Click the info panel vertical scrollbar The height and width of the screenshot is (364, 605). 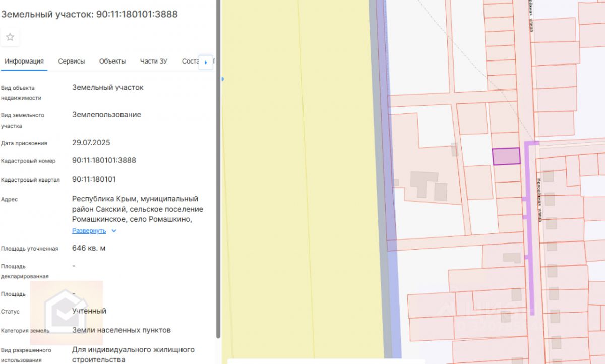point(218,202)
